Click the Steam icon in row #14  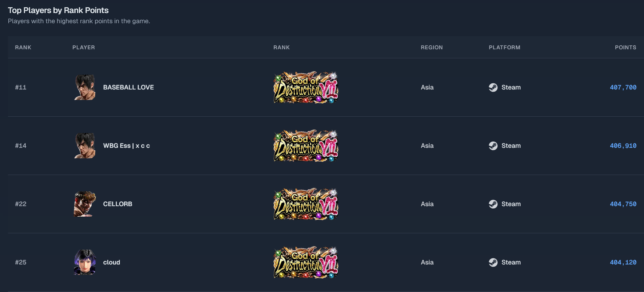point(493,146)
